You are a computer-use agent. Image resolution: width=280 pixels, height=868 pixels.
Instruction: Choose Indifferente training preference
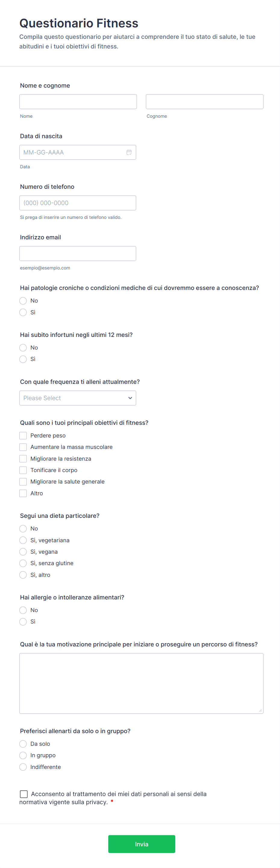click(x=23, y=767)
